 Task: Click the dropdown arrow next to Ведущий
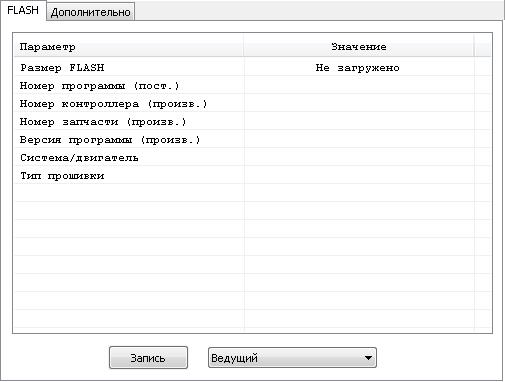[x=368, y=358]
